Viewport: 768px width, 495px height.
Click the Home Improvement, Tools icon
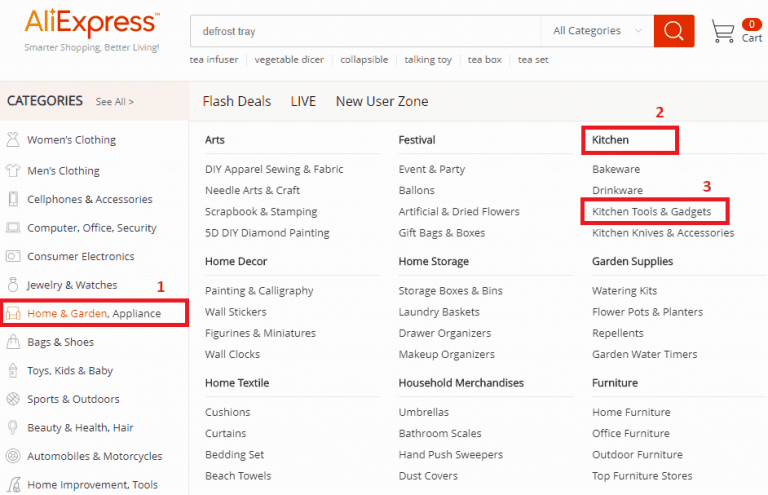(14, 485)
